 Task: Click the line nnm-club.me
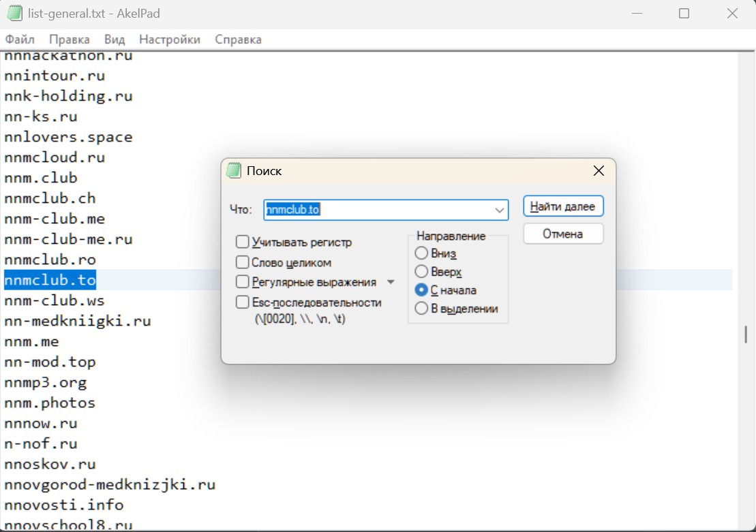pyautogui.click(x=55, y=219)
